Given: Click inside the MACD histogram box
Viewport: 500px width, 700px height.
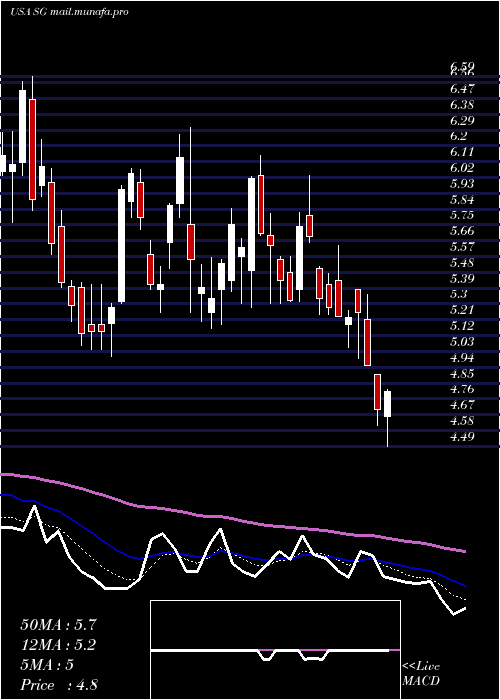Looking at the screenshot, I should 275,650.
